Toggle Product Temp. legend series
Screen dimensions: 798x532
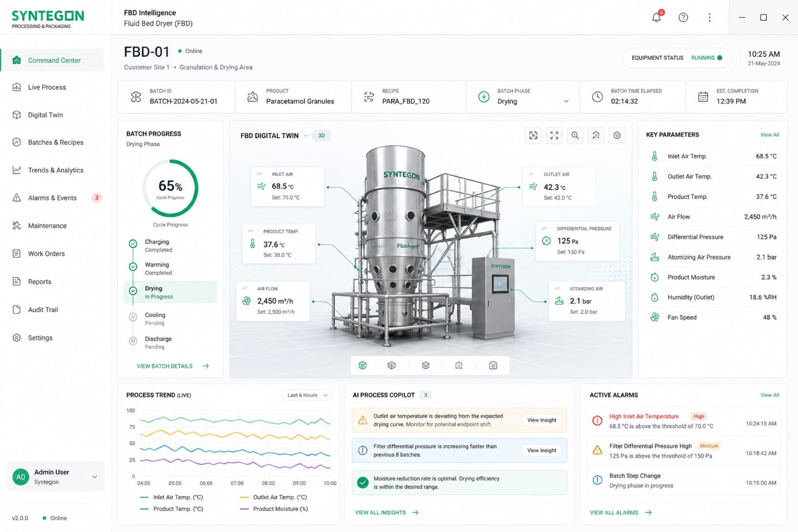[171, 509]
